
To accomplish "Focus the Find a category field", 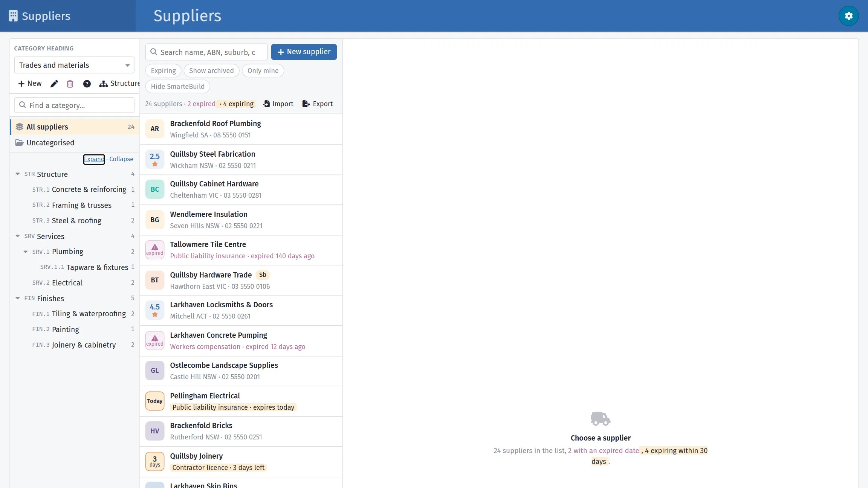I will 74,105.
